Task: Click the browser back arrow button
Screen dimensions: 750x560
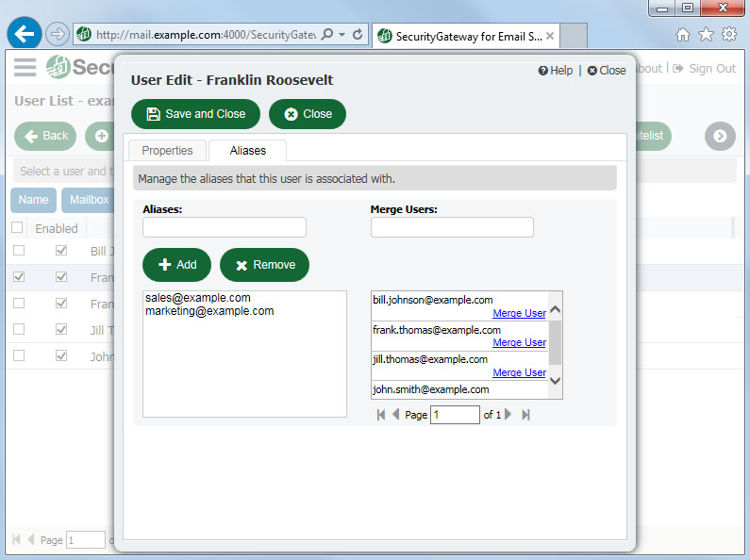Action: (x=24, y=33)
